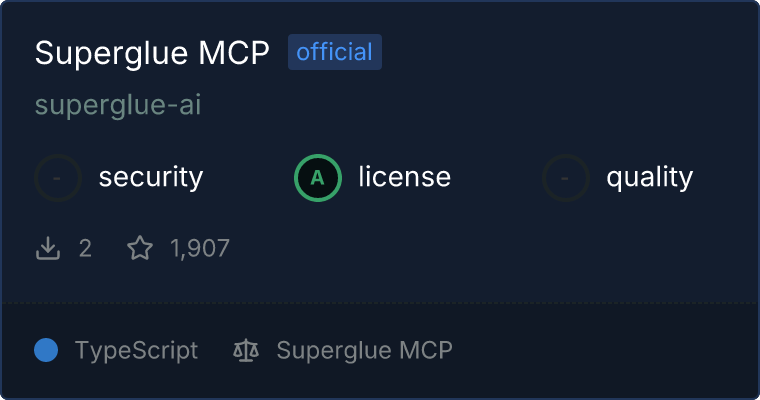Click the blue TypeScript language dot
The width and height of the screenshot is (760, 400).
click(x=46, y=350)
